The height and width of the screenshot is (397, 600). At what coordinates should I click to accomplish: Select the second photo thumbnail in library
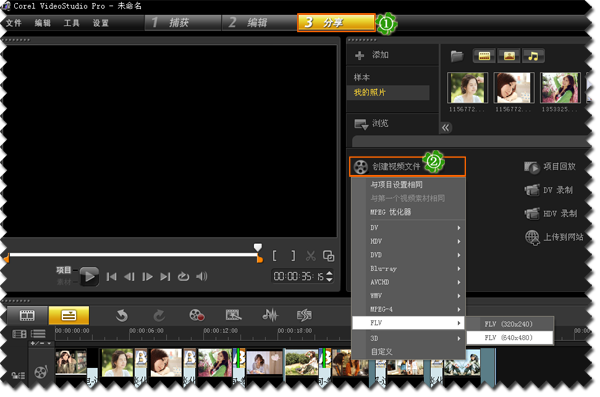pos(514,88)
